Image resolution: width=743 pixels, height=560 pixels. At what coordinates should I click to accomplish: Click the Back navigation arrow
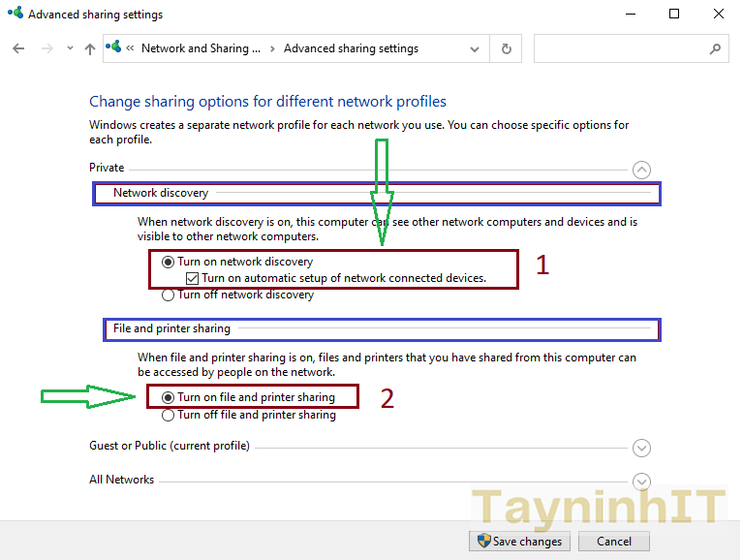[18, 48]
